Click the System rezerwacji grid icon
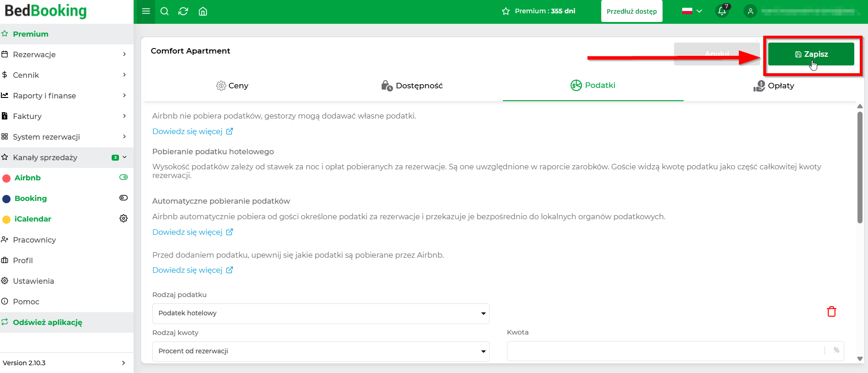 coord(5,136)
